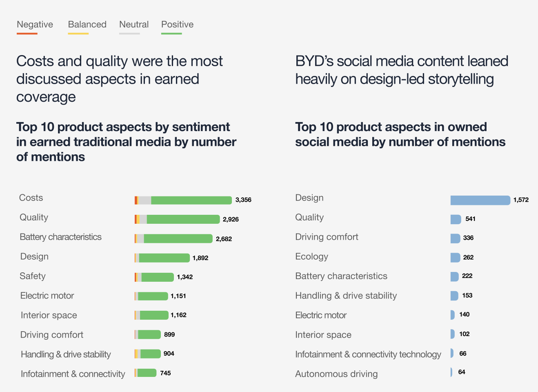The width and height of the screenshot is (538, 392).
Task: Click the Autonomous driving row label
Action: 336,374
